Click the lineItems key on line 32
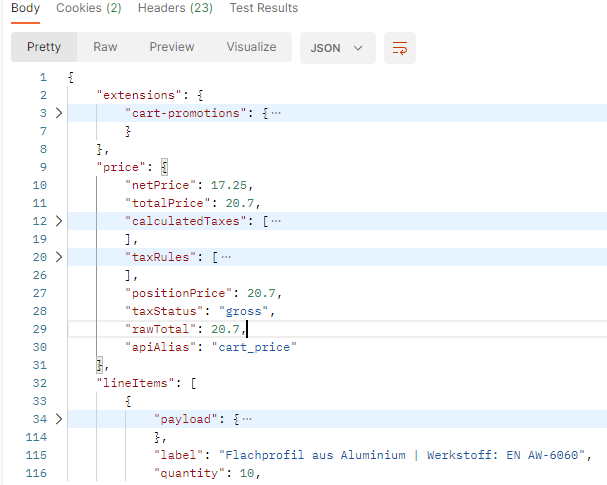This screenshot has height=485, width=607. click(x=135, y=383)
